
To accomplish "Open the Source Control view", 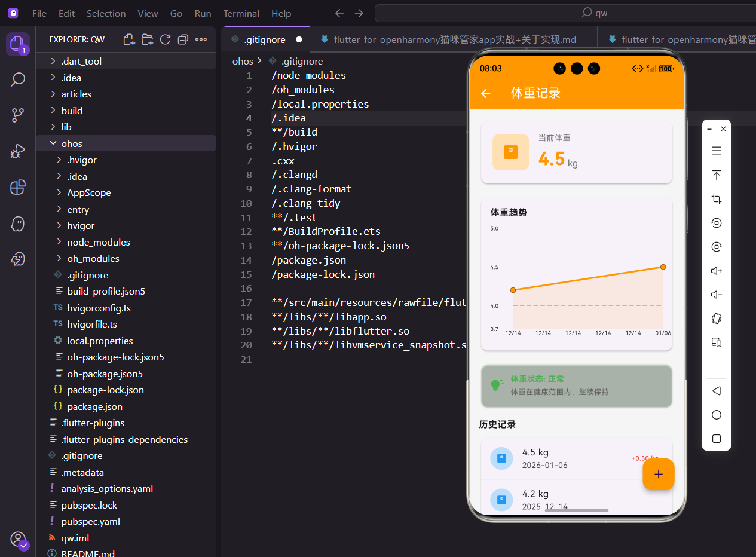I will click(18, 115).
